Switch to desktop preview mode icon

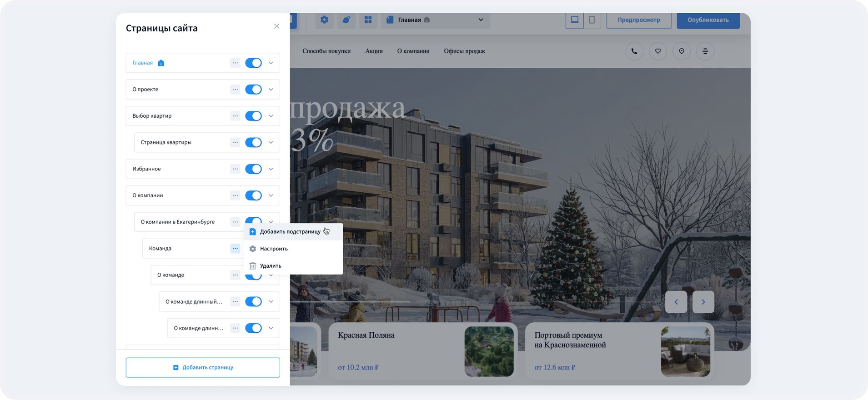tap(575, 20)
